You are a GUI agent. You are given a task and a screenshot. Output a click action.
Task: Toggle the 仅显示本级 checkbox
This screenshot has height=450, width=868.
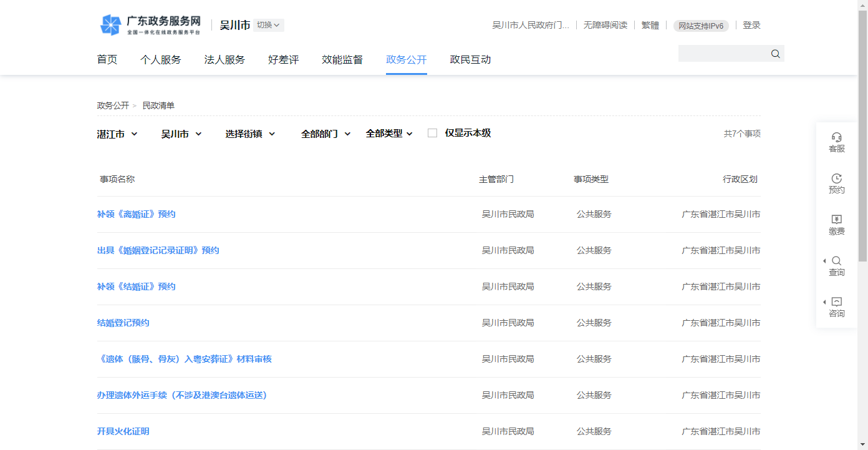(x=432, y=133)
